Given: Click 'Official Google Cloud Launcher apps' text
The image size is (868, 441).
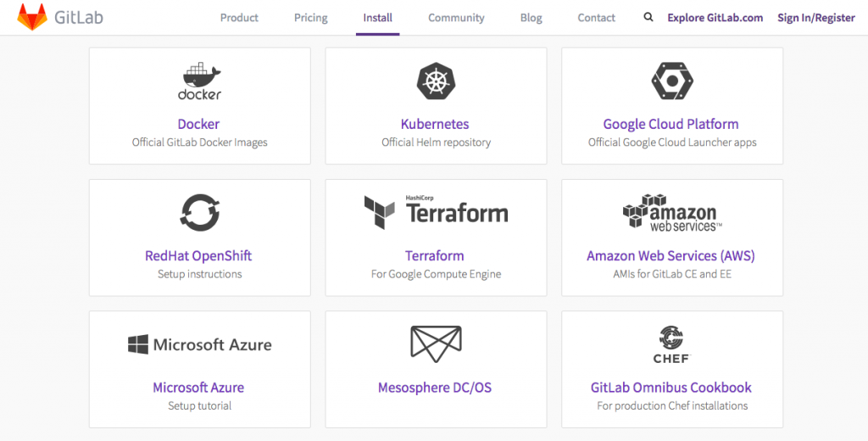Looking at the screenshot, I should coord(672,142).
